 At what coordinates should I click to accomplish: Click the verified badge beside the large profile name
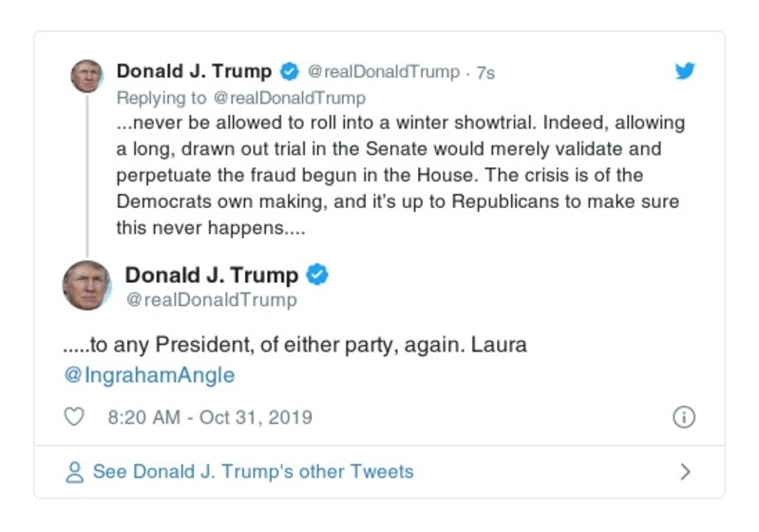[318, 275]
